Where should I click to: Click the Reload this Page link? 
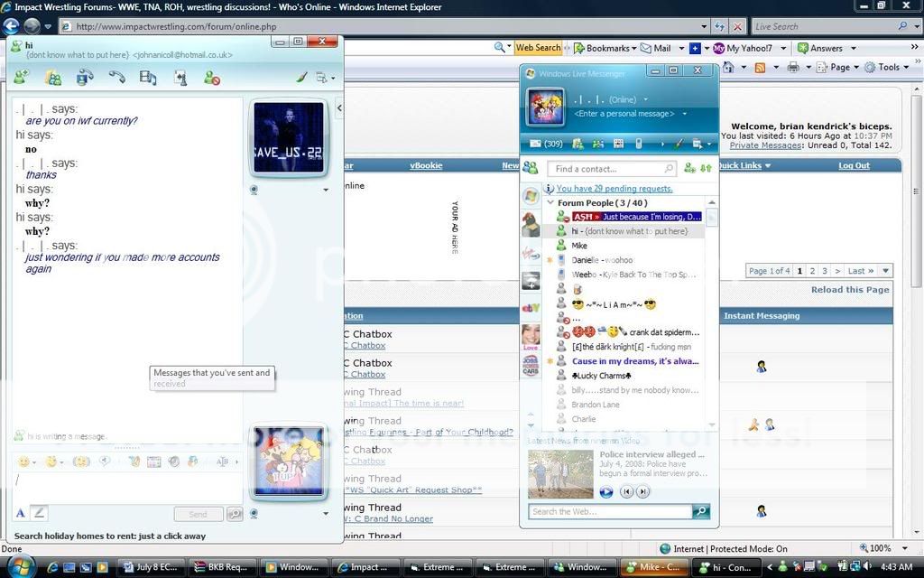pyautogui.click(x=849, y=290)
